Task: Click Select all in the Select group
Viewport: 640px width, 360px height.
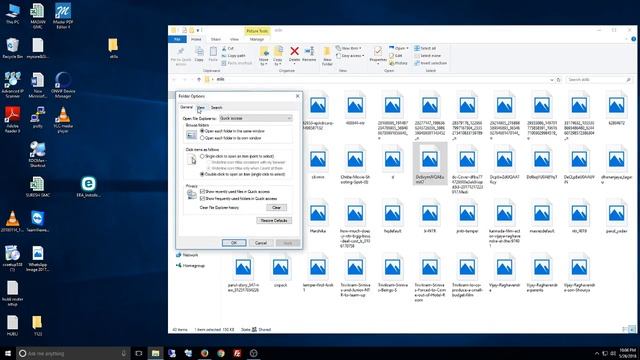Action: [425, 48]
